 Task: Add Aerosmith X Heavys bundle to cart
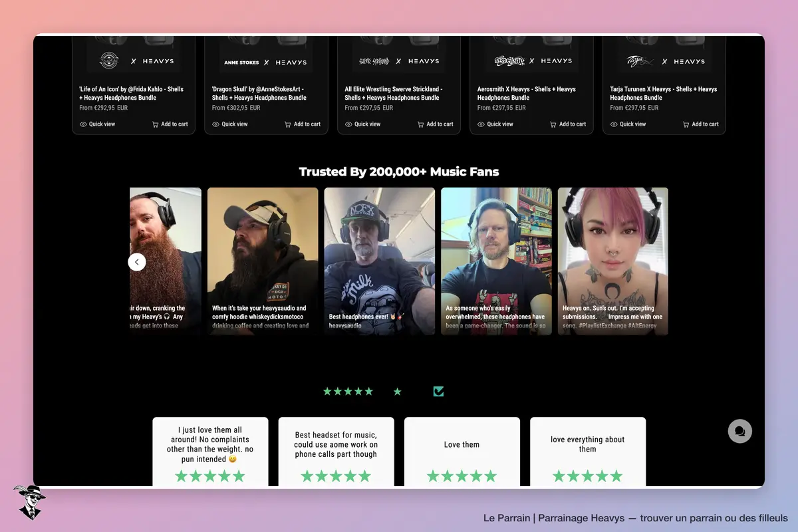tap(568, 124)
